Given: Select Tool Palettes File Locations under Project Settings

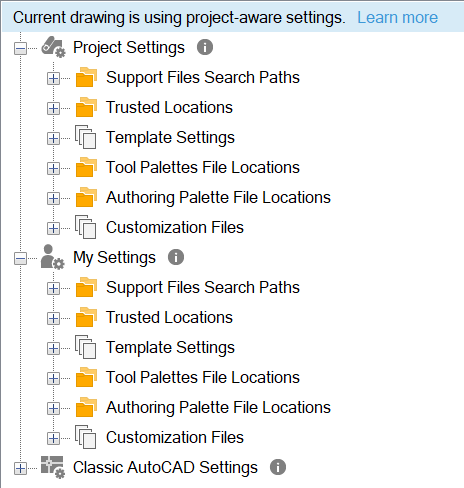Looking at the screenshot, I should click(x=203, y=167).
